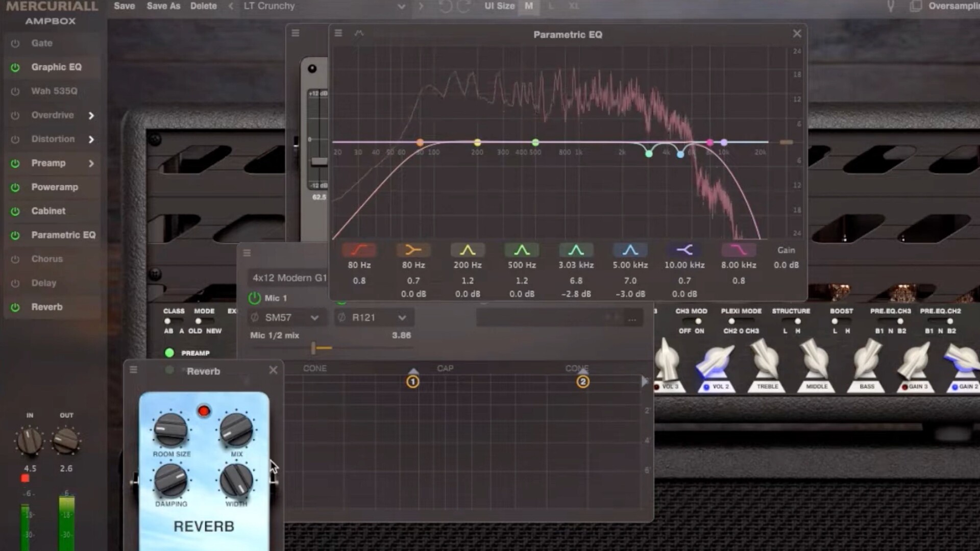980x551 pixels.
Task: Click the mic 2 marker on cabinet grid
Action: pos(582,382)
